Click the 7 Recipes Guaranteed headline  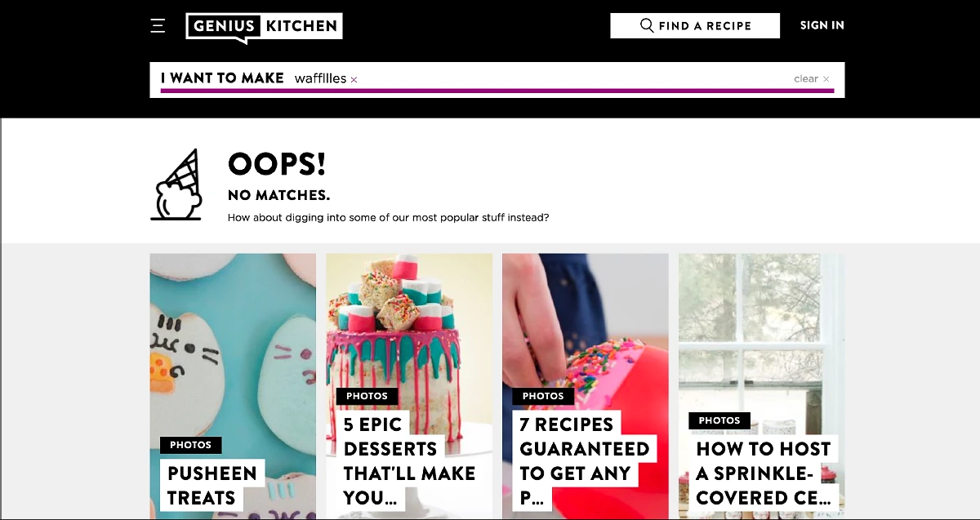coord(586,461)
